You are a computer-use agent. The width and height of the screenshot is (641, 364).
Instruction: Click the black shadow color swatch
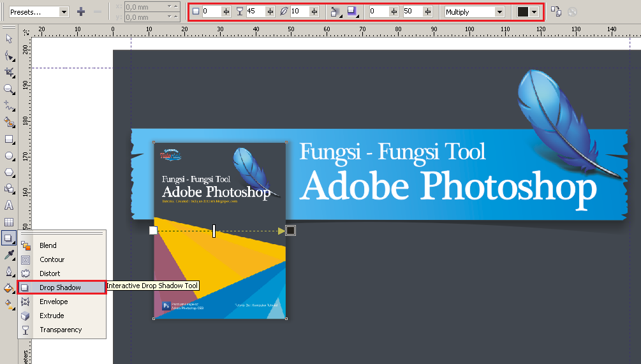point(522,12)
